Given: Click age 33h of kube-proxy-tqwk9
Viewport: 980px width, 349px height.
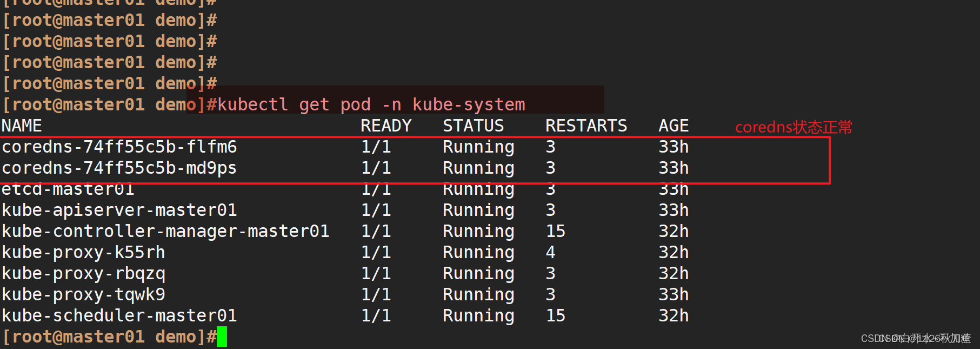Looking at the screenshot, I should coord(674,294).
